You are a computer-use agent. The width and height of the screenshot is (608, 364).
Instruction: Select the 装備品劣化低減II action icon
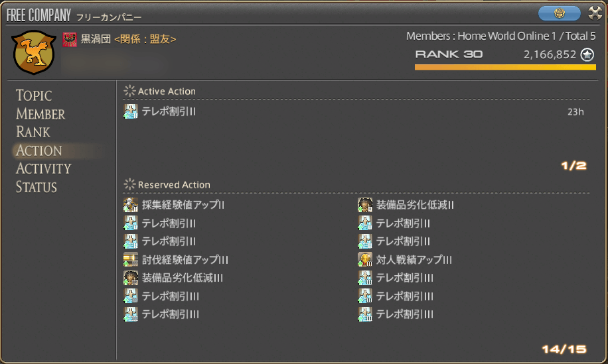point(364,205)
